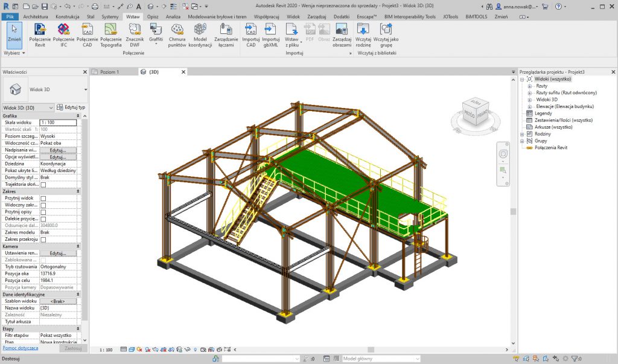Open the Pomoc dotycząca link
The image size is (618, 364).
(21, 348)
